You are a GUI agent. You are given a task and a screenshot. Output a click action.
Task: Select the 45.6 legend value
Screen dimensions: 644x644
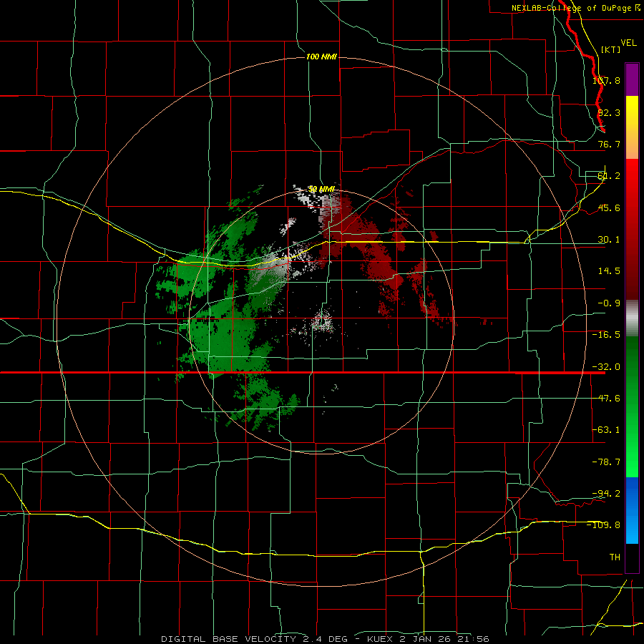[609, 208]
